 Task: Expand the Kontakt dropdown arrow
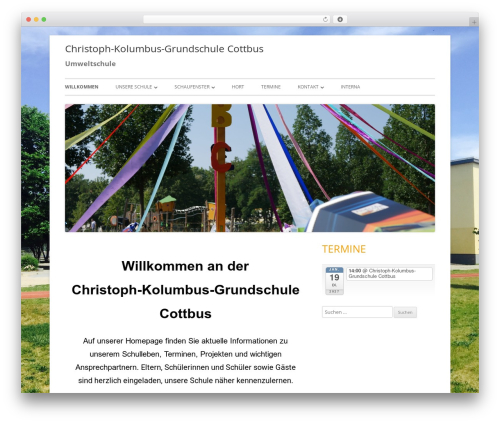pos(322,87)
